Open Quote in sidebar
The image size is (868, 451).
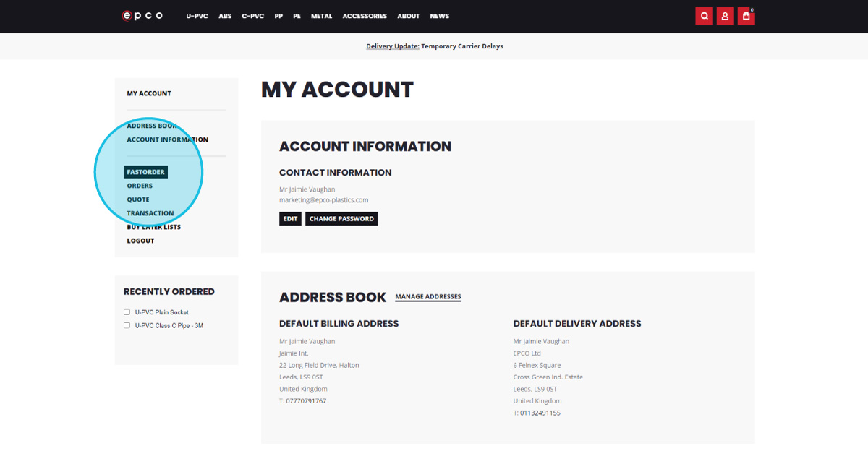coord(138,199)
